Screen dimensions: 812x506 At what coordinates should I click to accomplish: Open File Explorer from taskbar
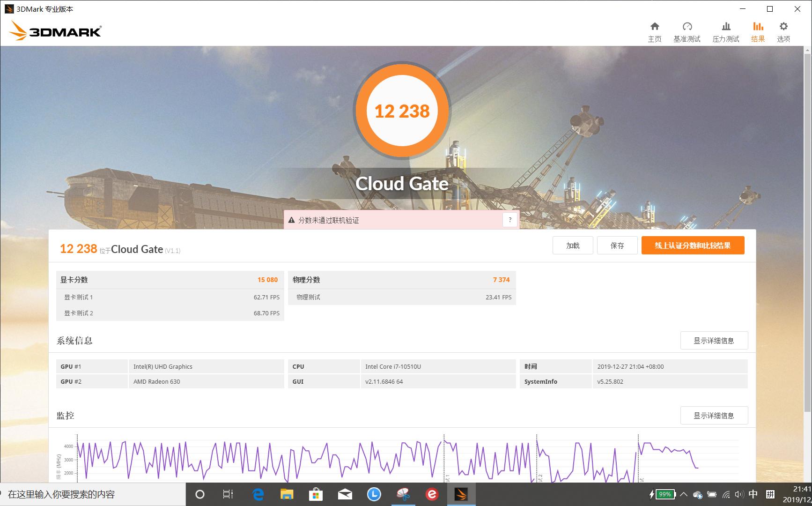(x=287, y=494)
